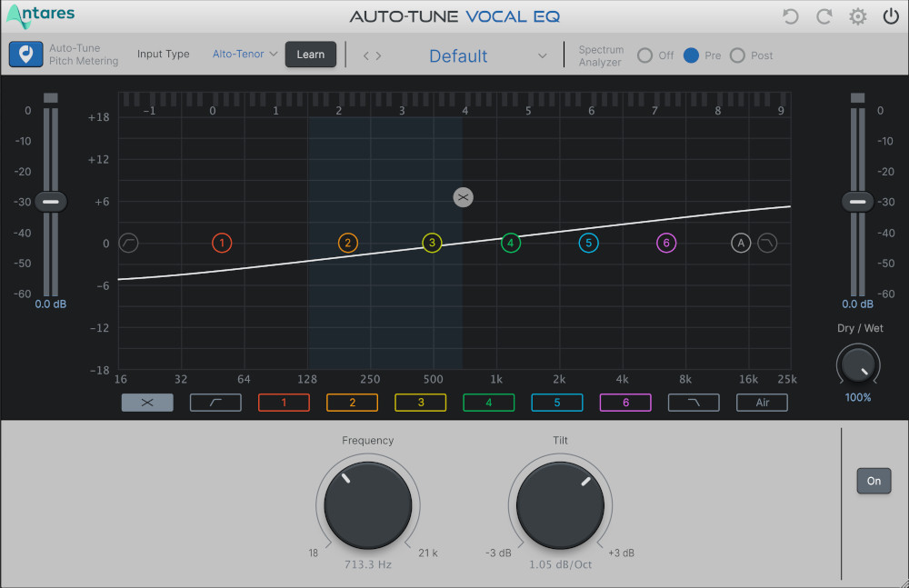909x588 pixels.
Task: Click the left input gain fader handle
Action: coord(51,201)
